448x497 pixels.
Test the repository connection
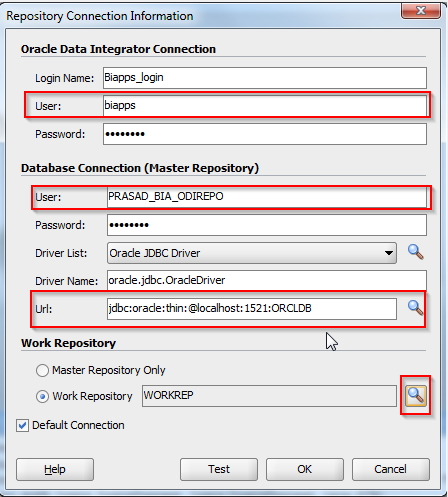(x=219, y=469)
